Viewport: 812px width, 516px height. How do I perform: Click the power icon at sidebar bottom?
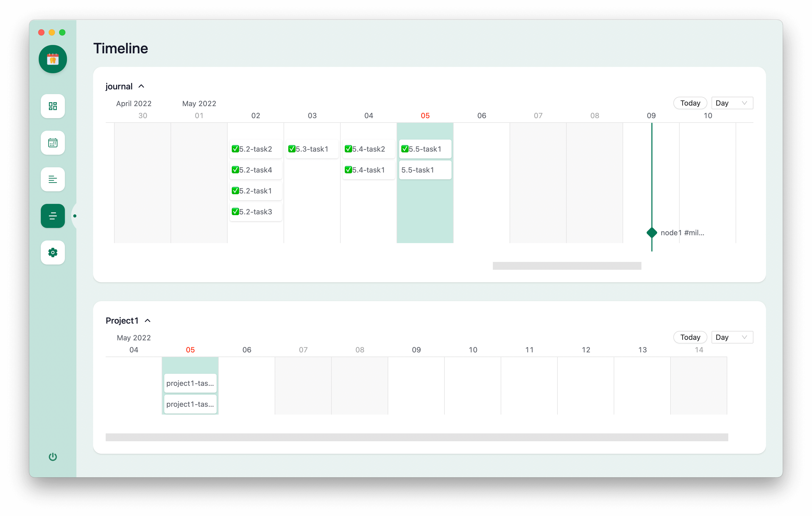[53, 457]
